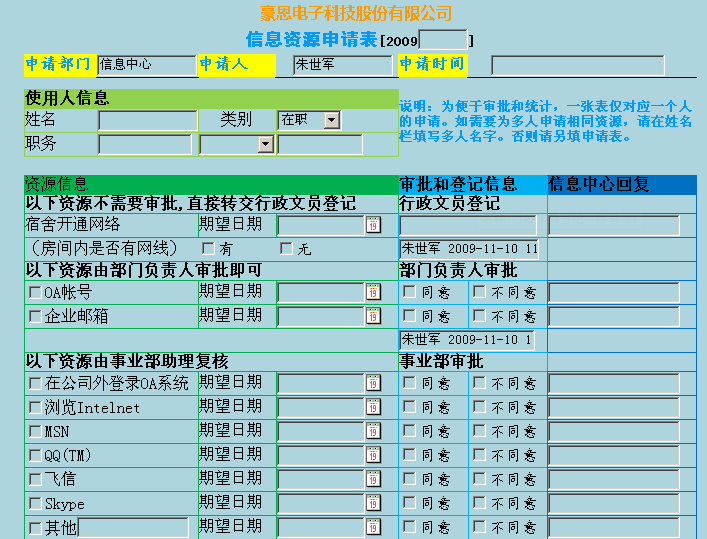Viewport: 707px width, 539px height.
Task: Select 有 for room network availability
Action: coord(208,248)
